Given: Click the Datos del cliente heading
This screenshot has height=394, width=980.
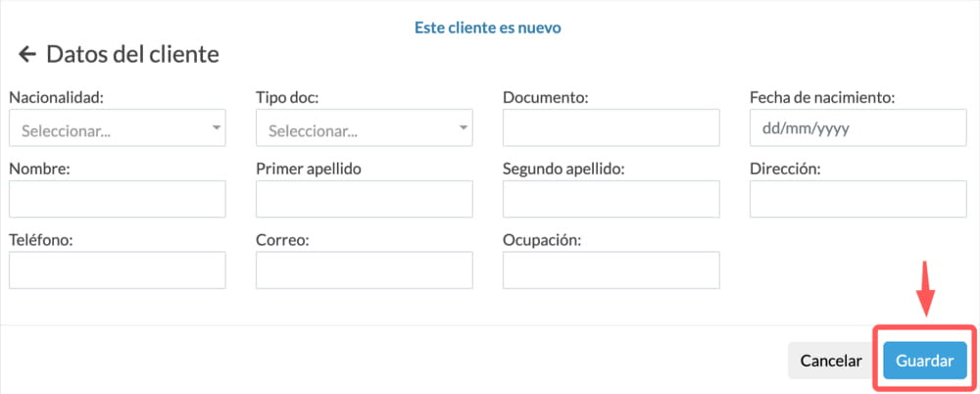Looking at the screenshot, I should 132,55.
